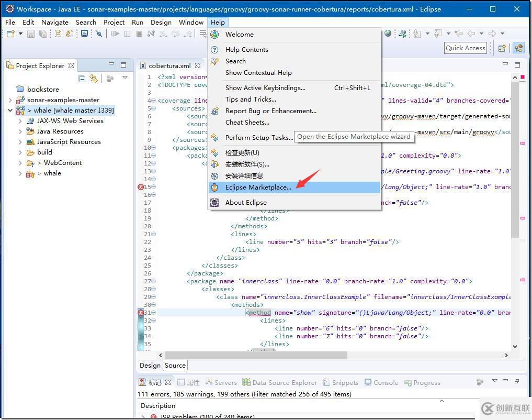This screenshot has height=420, width=532.
Task: Click the Back navigation arrow icon
Action: coord(471,34)
